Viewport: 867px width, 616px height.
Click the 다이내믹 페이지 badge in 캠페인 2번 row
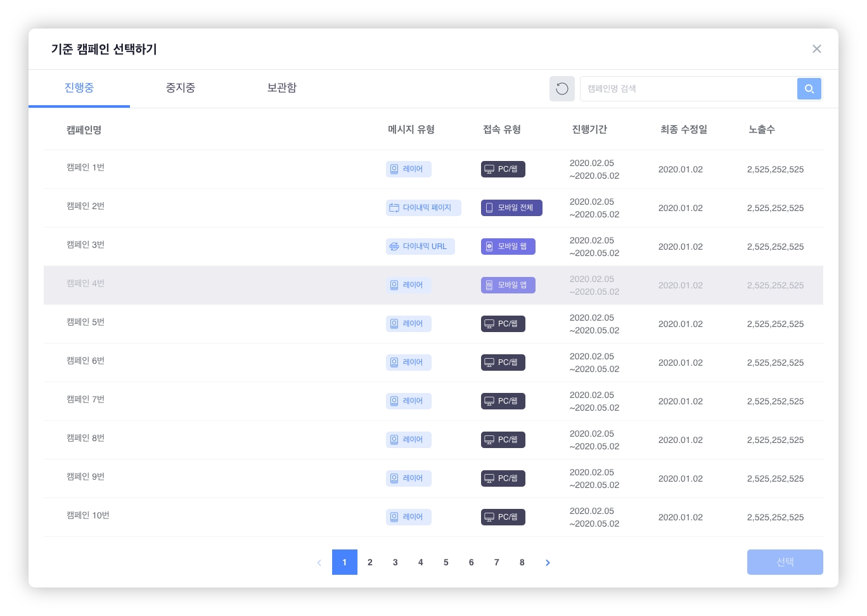[423, 208]
